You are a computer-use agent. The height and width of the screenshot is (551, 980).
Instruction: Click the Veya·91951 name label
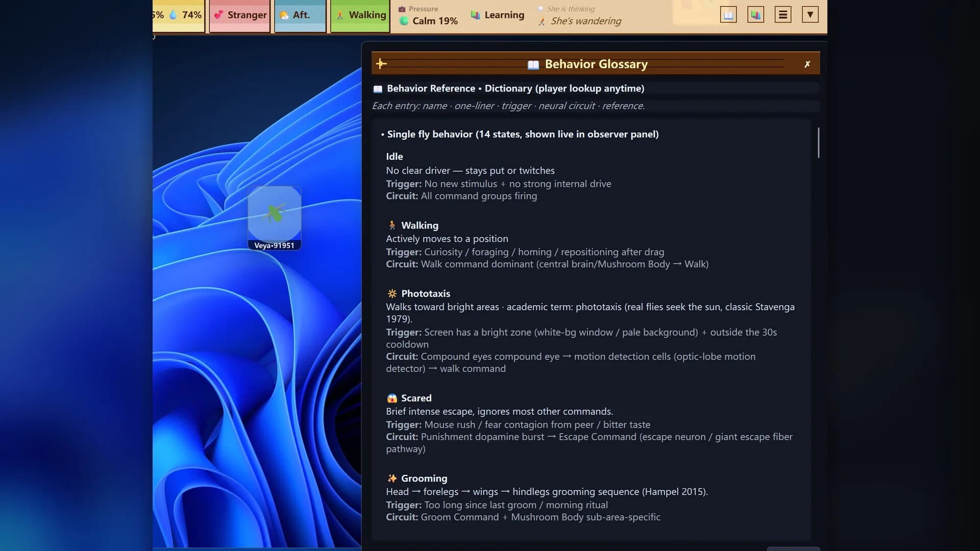coord(274,245)
